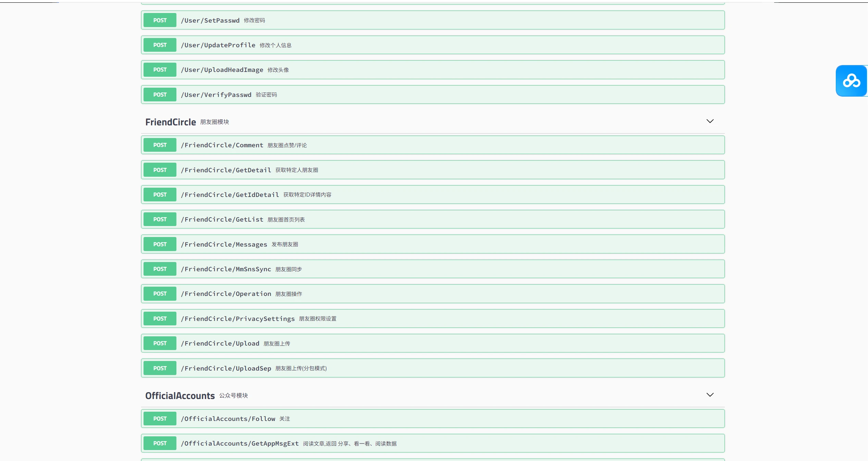Select /FriendCircle/GetIdDetail path link
Image resolution: width=868 pixels, height=461 pixels.
[x=230, y=195]
